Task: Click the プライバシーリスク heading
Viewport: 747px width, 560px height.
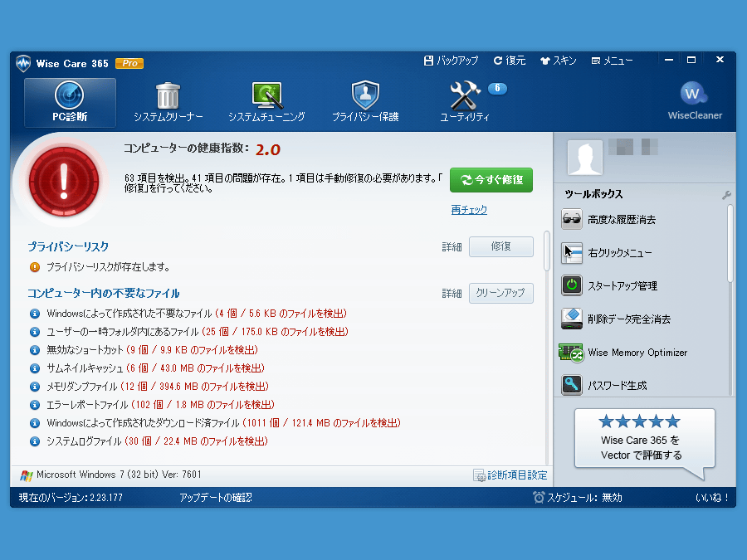Action: coord(68,246)
